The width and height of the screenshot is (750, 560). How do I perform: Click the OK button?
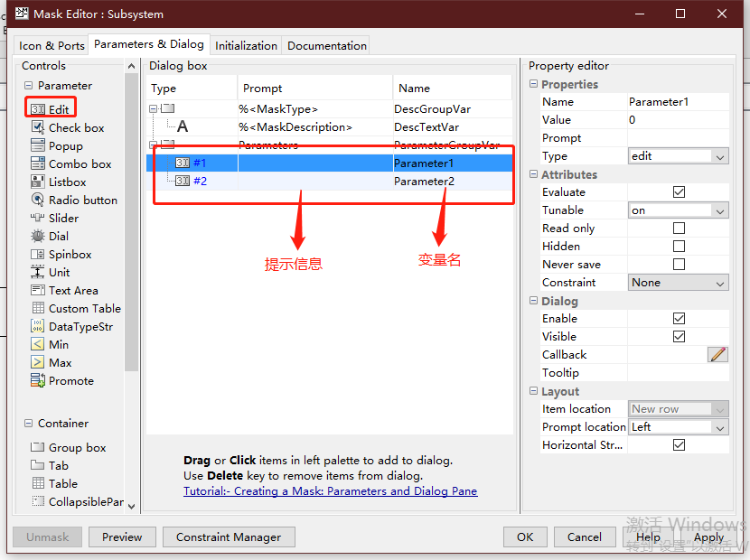pyautogui.click(x=525, y=537)
